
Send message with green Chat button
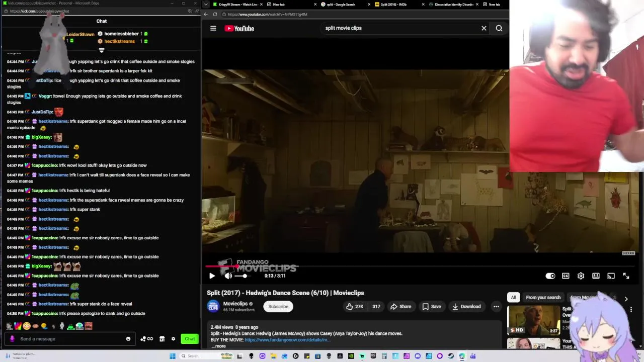tap(190, 339)
